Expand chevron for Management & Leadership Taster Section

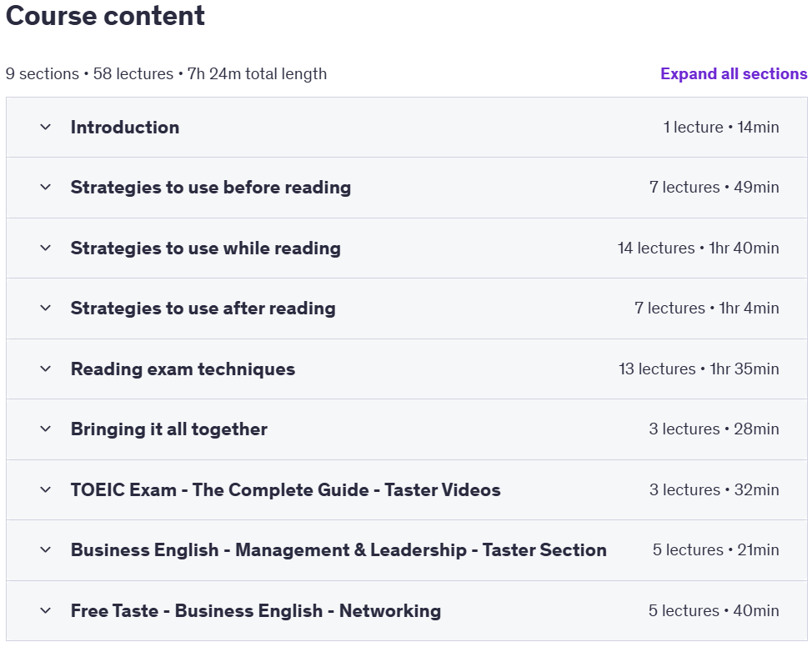46,549
